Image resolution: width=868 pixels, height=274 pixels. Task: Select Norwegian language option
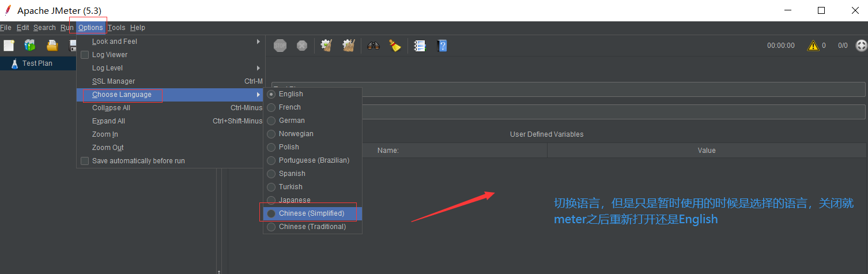[312, 134]
